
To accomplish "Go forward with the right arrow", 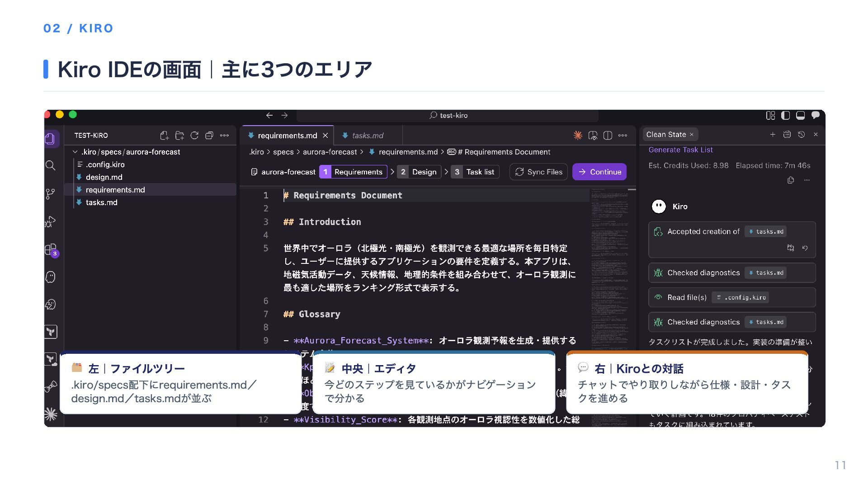I will click(284, 115).
